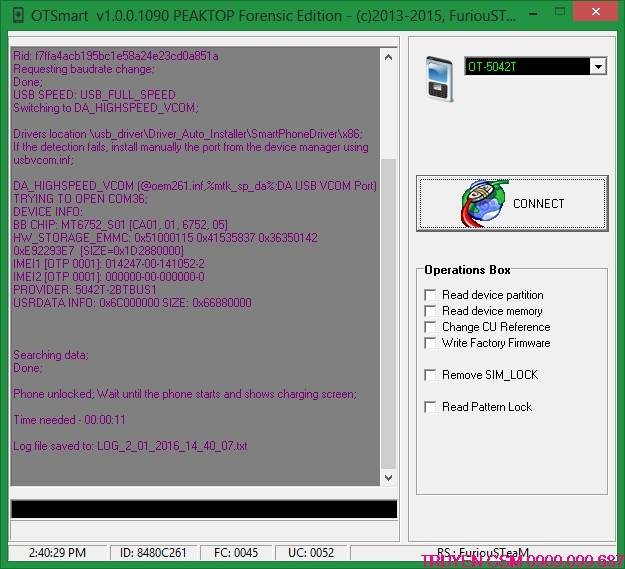Minimize the OTSmart window

click(x=533, y=14)
